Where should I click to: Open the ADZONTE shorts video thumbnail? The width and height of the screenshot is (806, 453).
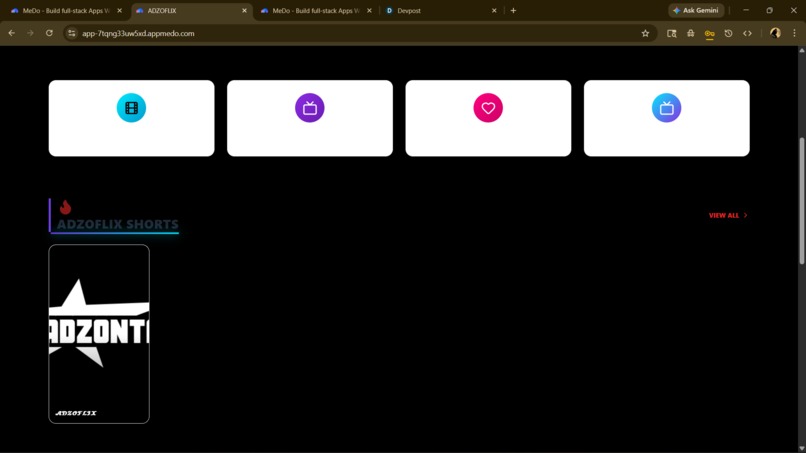click(99, 334)
